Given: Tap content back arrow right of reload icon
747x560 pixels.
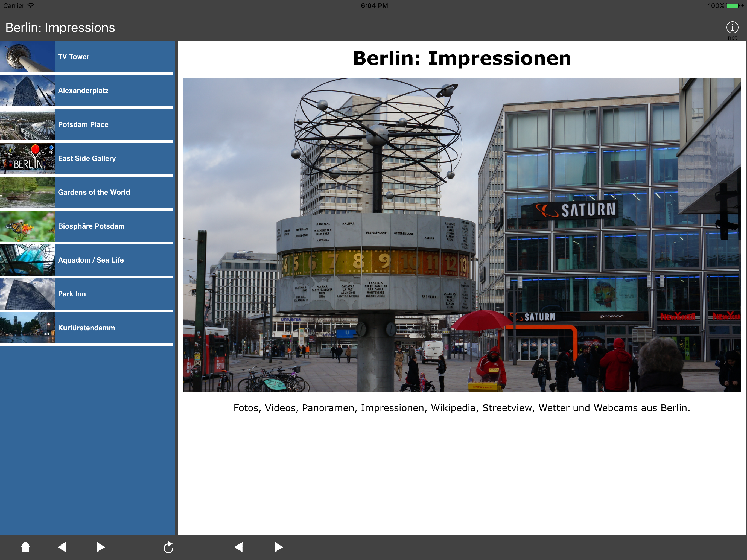Looking at the screenshot, I should [239, 547].
